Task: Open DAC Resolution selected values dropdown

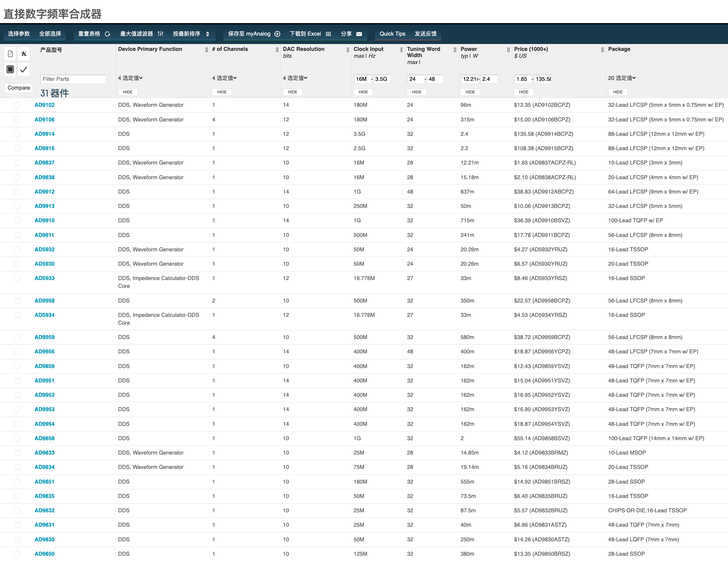Action: 295,78
